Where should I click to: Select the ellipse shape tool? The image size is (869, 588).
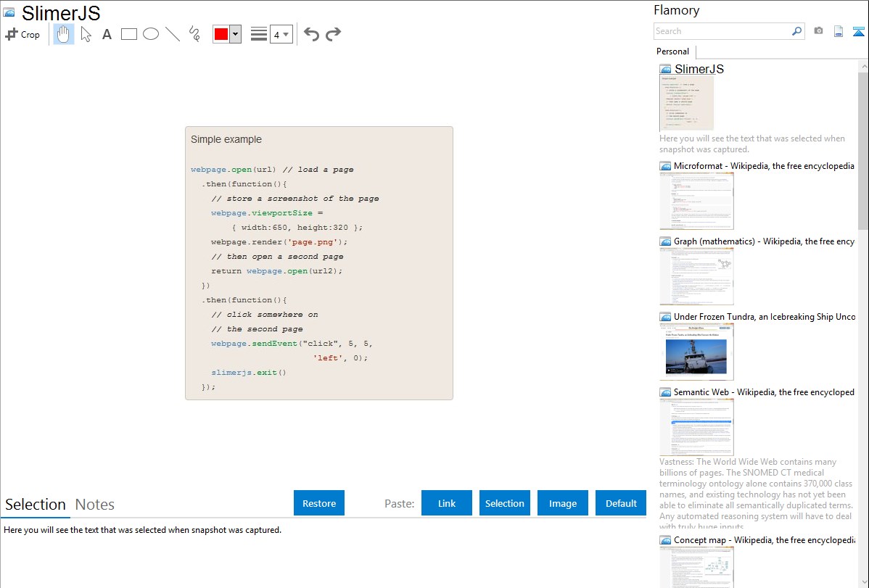pos(151,34)
